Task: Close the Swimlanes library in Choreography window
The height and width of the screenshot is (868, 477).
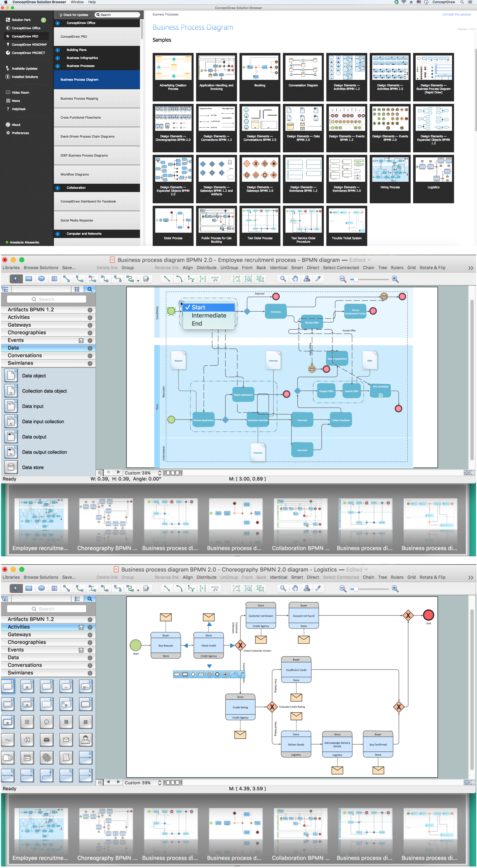Action: click(x=90, y=673)
